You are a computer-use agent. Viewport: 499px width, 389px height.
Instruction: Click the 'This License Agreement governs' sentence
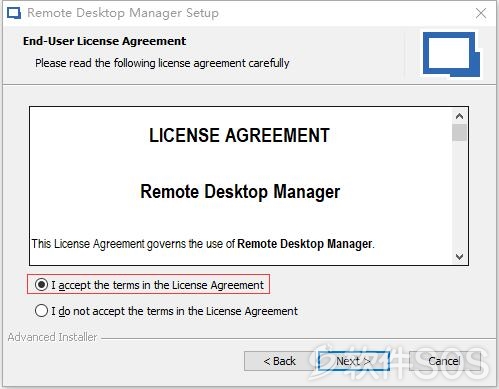point(203,244)
